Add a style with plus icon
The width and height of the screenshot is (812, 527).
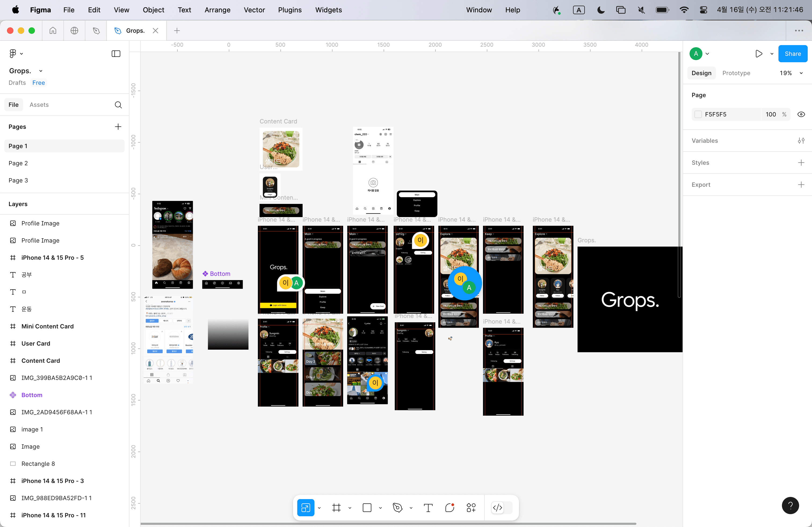click(801, 163)
